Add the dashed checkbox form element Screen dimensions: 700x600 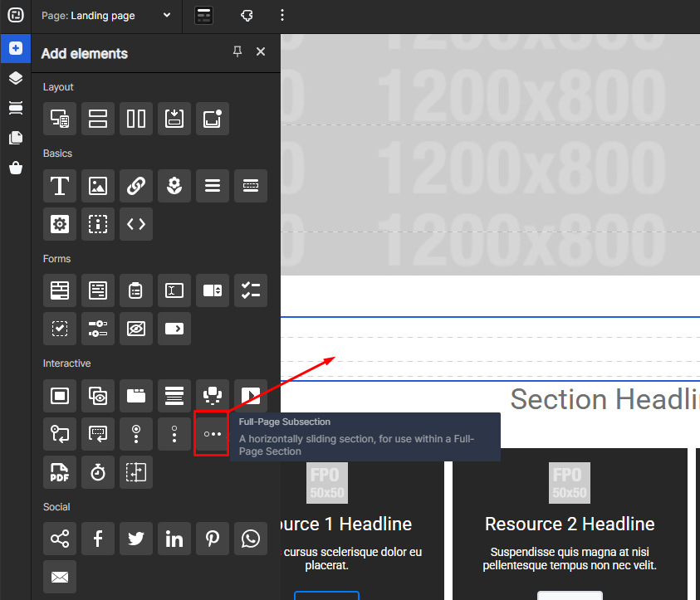[x=60, y=329]
